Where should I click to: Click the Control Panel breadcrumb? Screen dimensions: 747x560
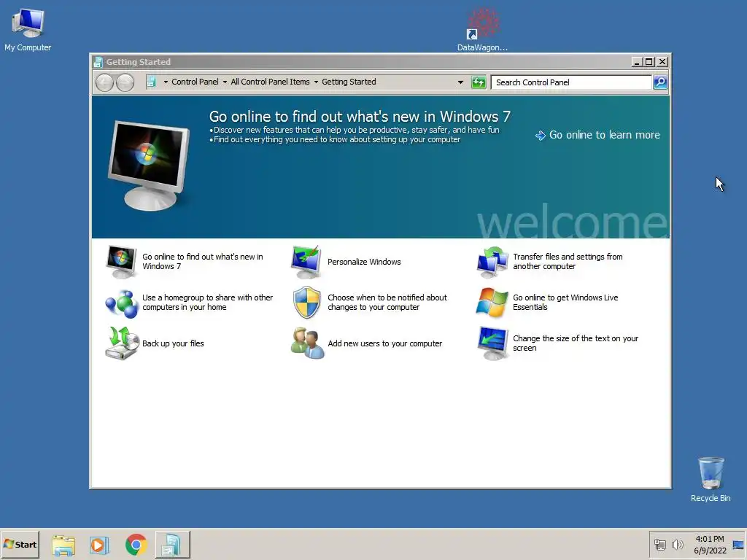195,82
